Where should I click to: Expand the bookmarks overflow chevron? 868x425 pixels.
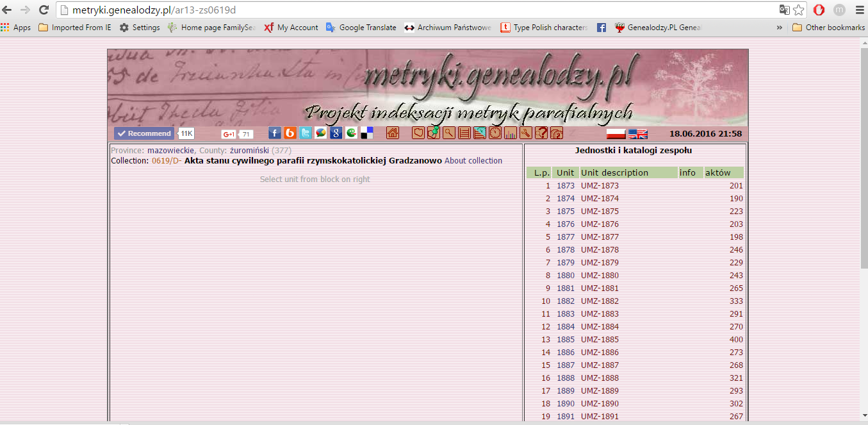779,28
